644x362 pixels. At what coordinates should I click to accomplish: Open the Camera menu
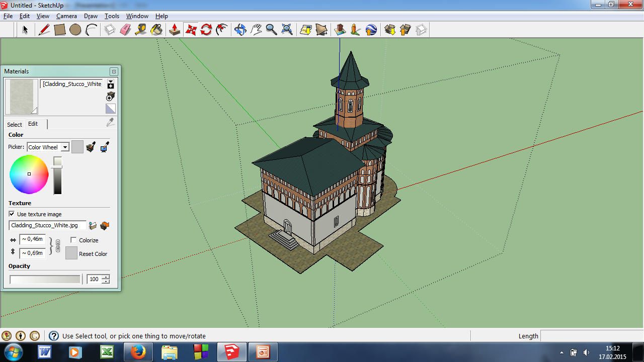coord(66,16)
